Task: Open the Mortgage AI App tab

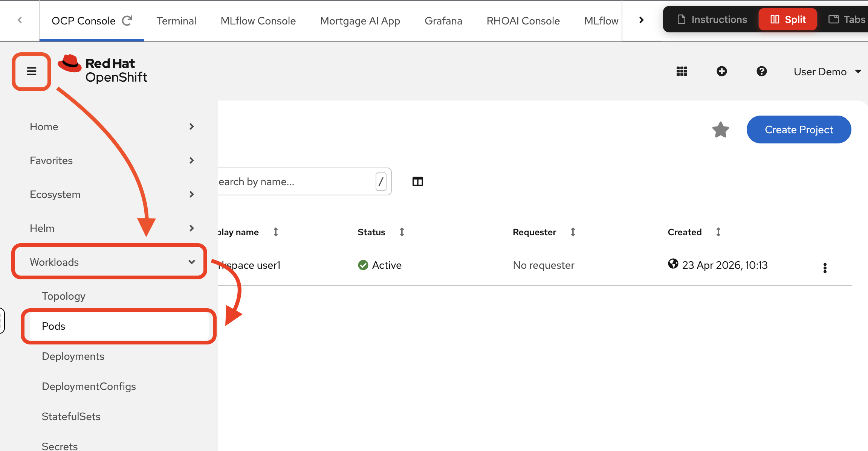Action: pyautogui.click(x=360, y=21)
